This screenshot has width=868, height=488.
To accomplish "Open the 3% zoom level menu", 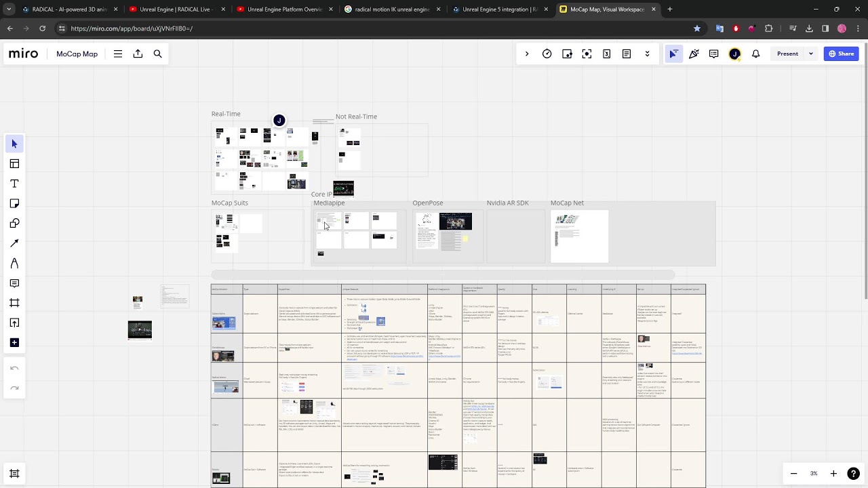I will tap(814, 474).
